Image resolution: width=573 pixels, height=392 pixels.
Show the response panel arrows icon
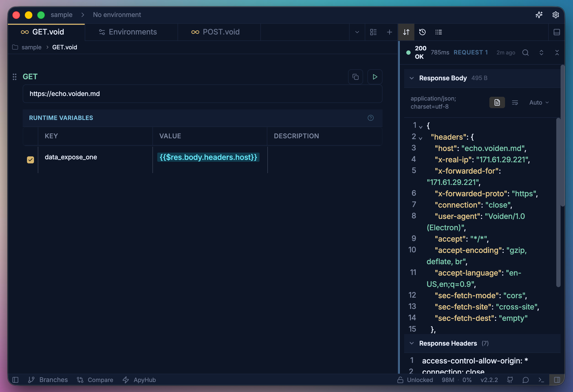[406, 32]
